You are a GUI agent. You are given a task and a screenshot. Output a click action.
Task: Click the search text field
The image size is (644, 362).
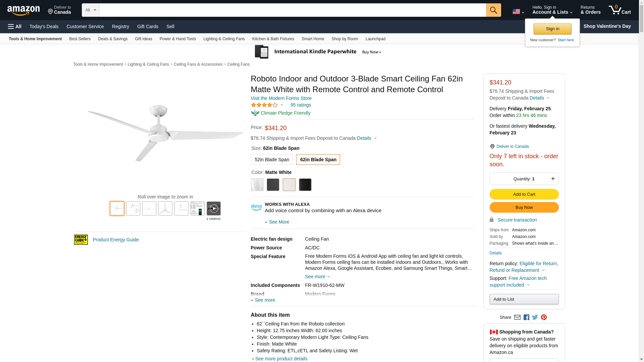click(292, 10)
